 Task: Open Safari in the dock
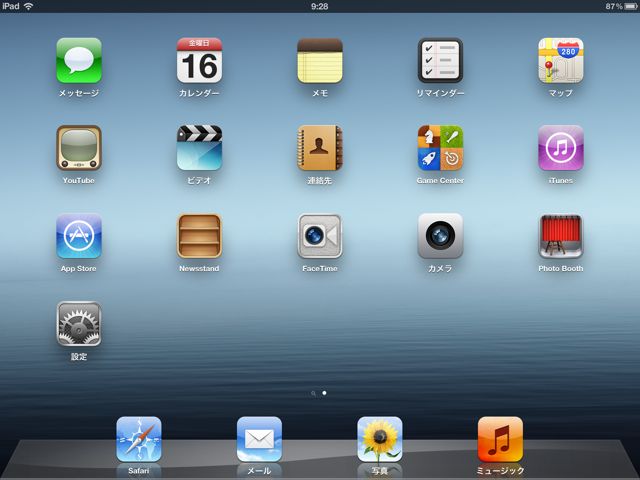(x=139, y=439)
